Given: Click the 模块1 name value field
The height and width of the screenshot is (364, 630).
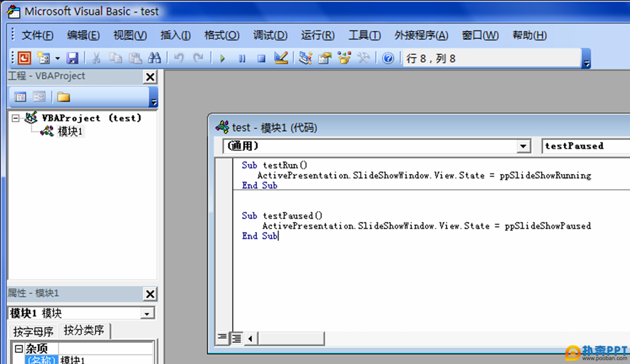Looking at the screenshot, I should 106,360.
